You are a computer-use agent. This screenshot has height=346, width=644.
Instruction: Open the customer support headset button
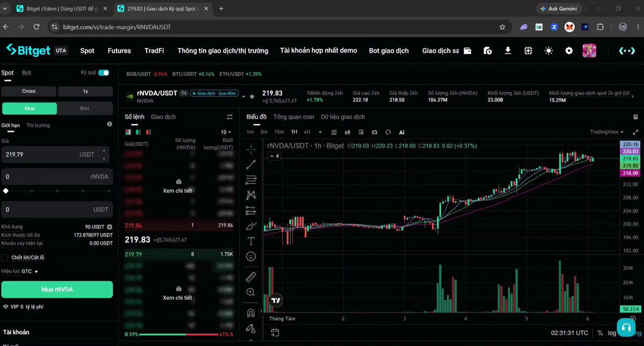(625, 327)
